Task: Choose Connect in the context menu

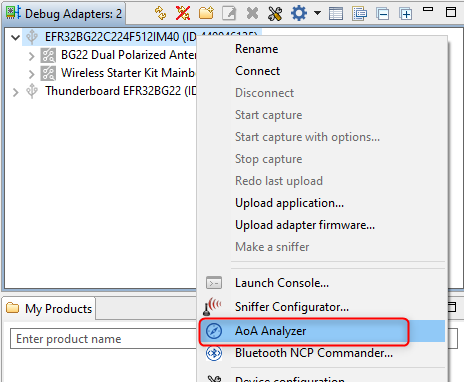Action: (257, 71)
